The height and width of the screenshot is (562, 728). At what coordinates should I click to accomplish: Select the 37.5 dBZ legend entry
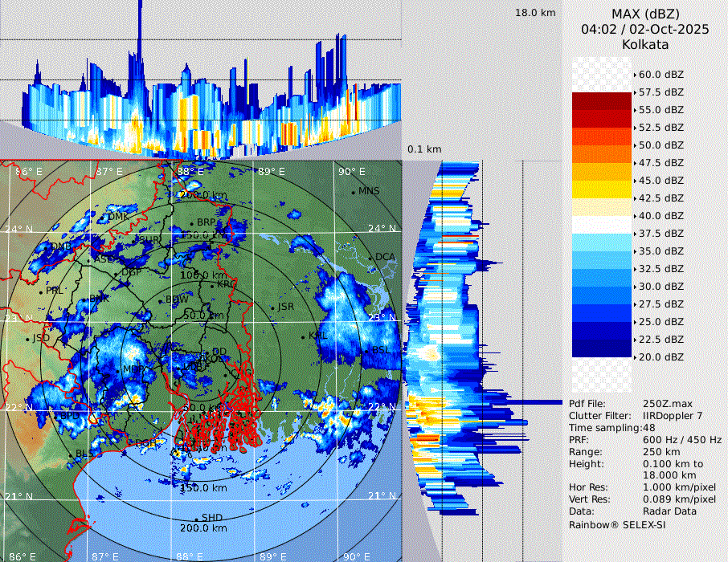661,233
